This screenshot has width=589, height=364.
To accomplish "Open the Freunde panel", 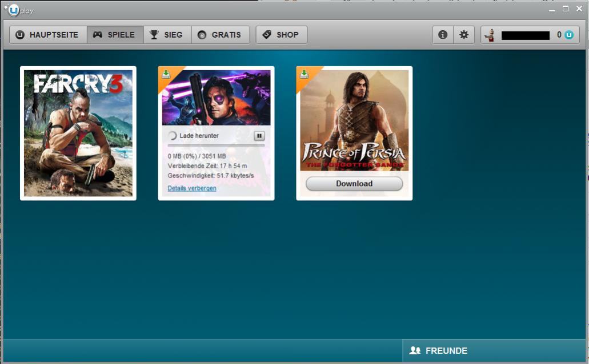I will pos(494,350).
